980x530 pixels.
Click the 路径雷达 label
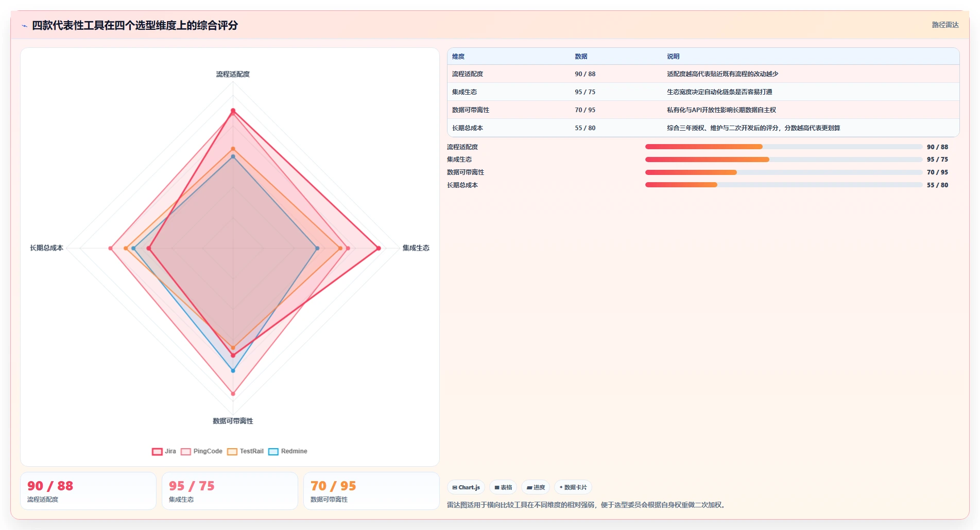(945, 25)
